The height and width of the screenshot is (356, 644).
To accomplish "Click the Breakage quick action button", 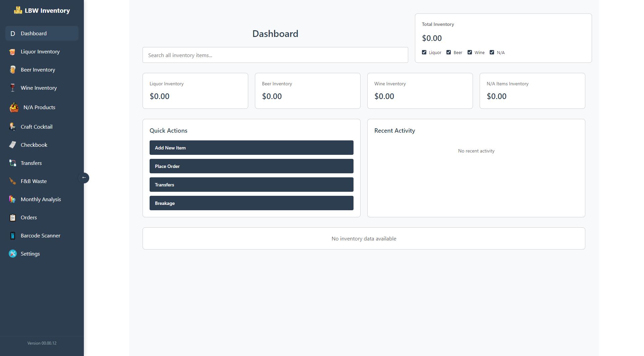I will pos(251,203).
